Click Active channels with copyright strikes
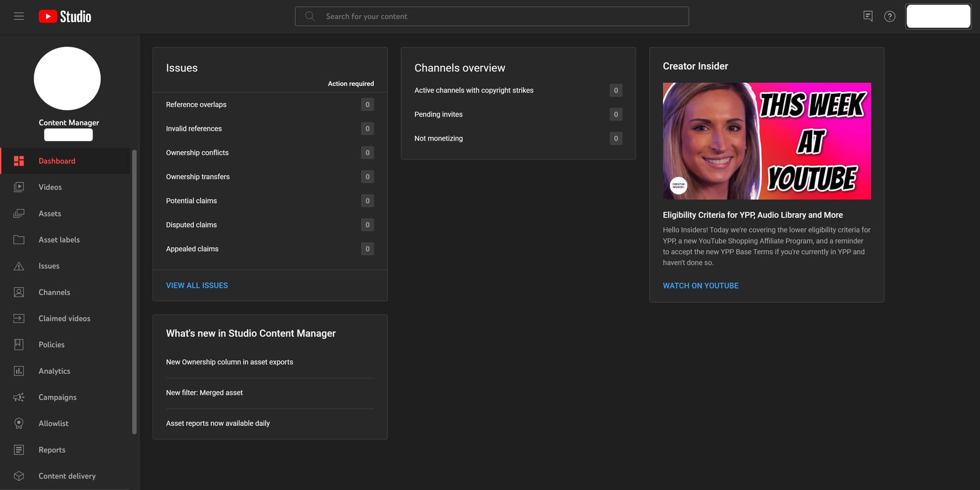 pyautogui.click(x=518, y=90)
